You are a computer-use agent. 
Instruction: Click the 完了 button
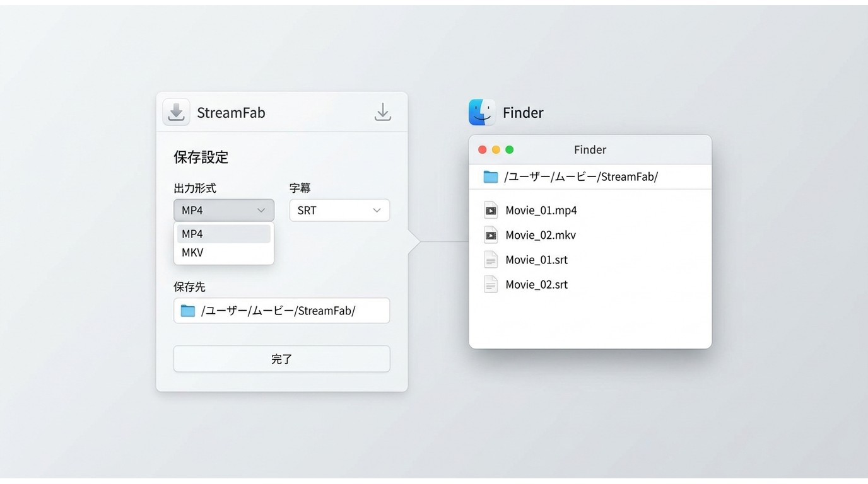coord(281,359)
